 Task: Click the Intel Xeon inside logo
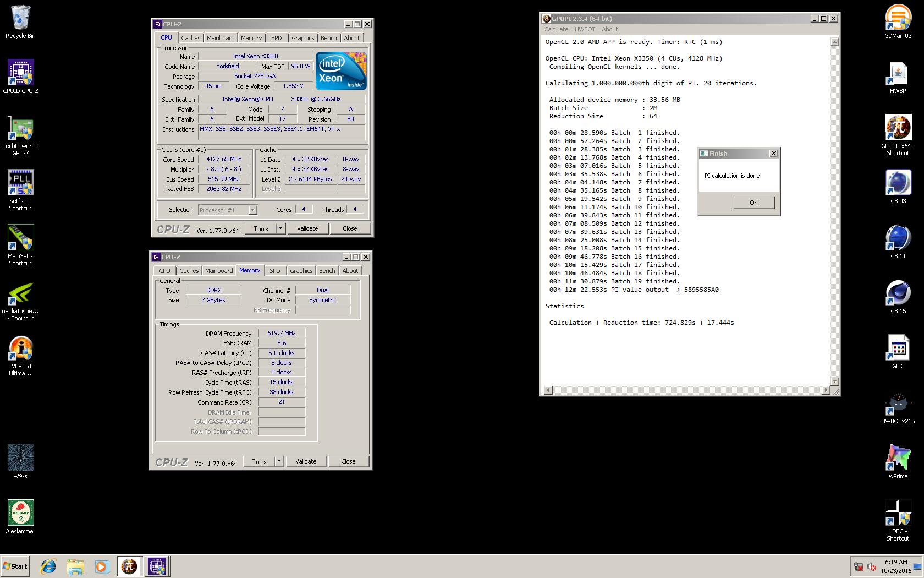[341, 71]
